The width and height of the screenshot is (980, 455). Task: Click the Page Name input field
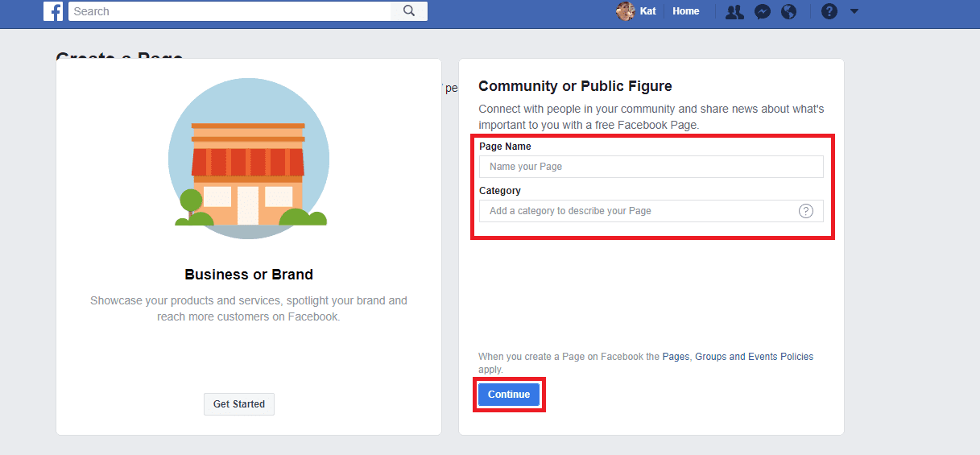[x=651, y=167]
